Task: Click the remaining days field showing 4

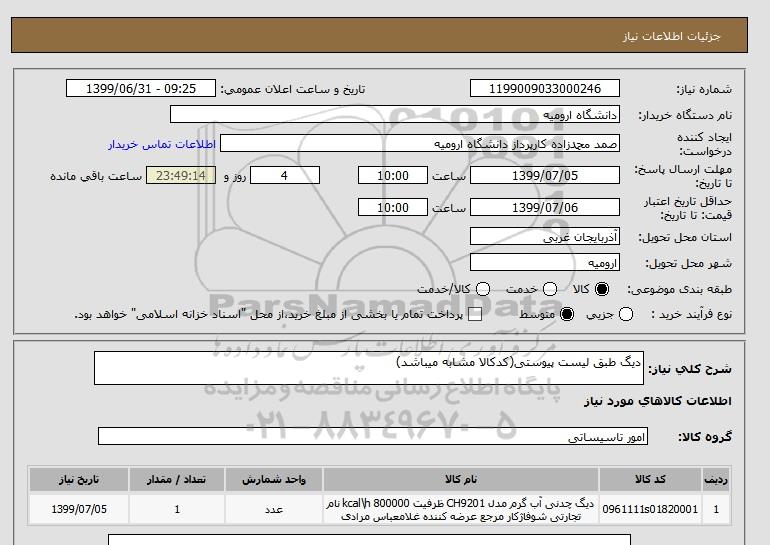Action: (285, 175)
